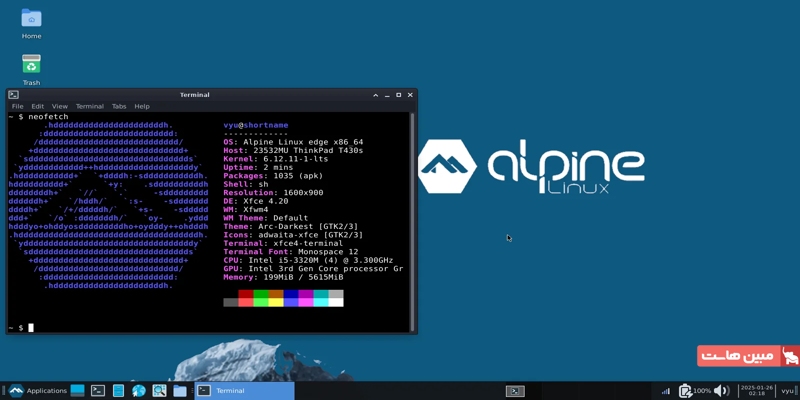Click the volume speaker tray icon
Screen dimensions: 800x400
click(721, 391)
